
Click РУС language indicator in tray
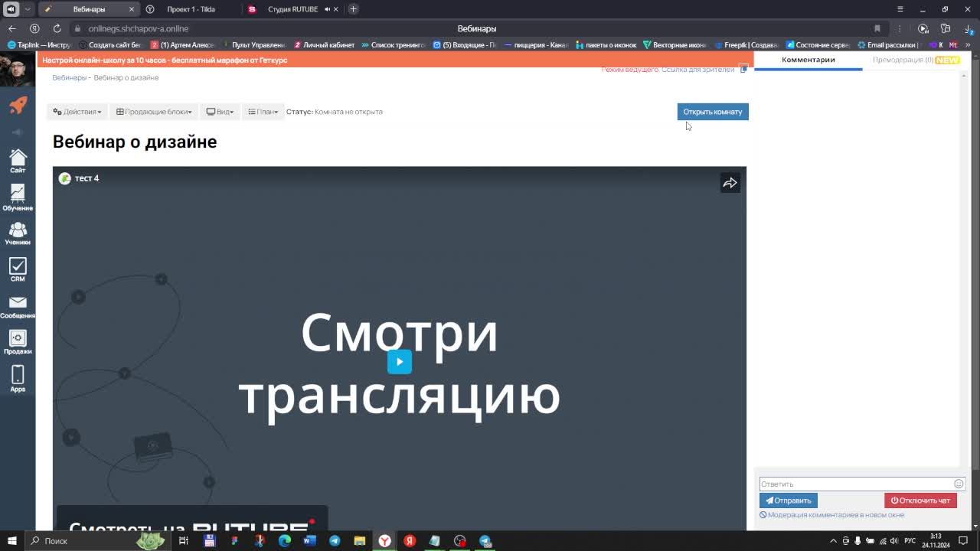(x=910, y=541)
